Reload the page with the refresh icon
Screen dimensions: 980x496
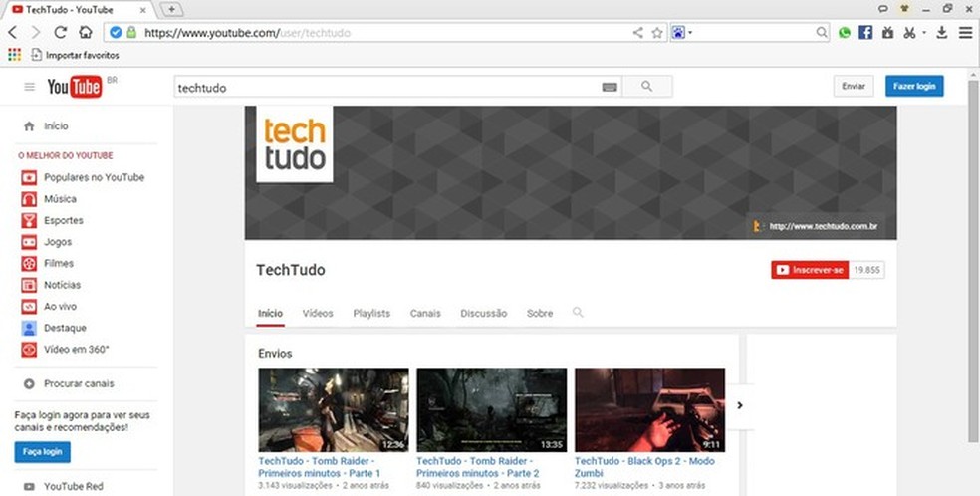click(x=60, y=33)
